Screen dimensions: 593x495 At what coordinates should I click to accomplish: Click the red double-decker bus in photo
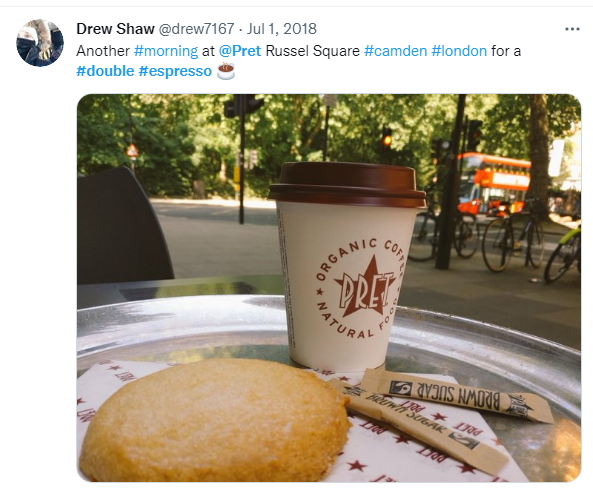(493, 183)
